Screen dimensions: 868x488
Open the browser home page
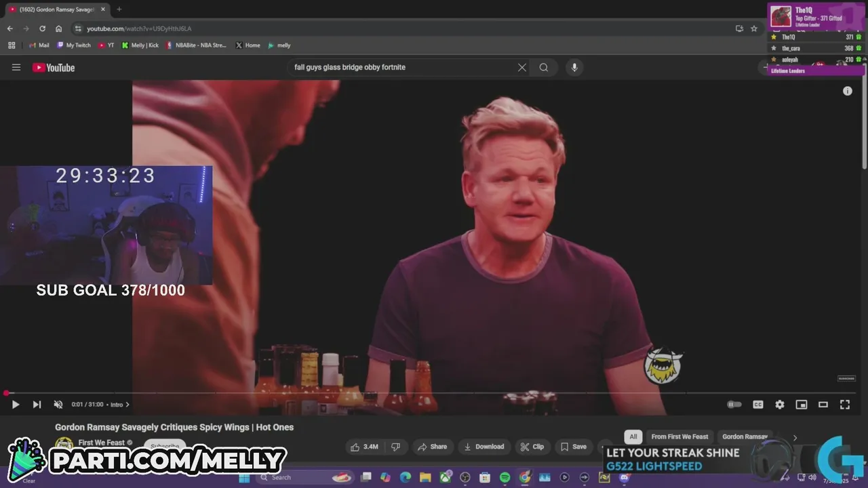(59, 28)
